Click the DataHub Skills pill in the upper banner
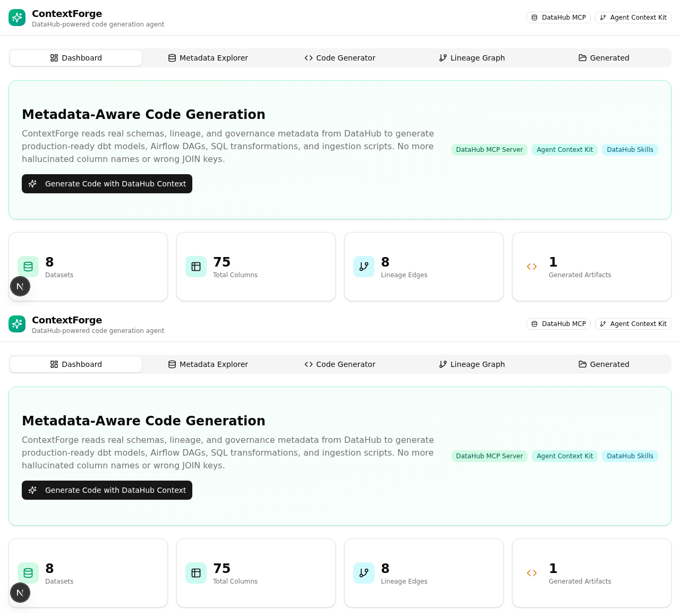680x616 pixels. tap(630, 150)
